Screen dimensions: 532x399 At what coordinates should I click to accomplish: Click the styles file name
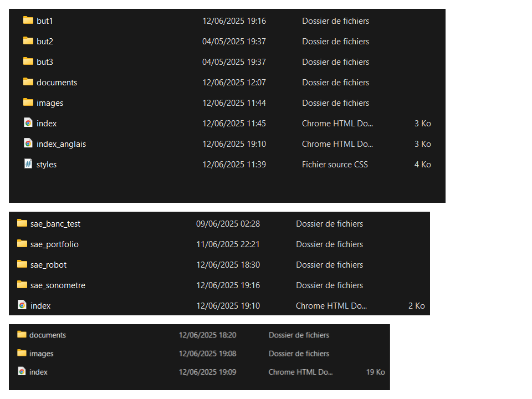pyautogui.click(x=47, y=165)
